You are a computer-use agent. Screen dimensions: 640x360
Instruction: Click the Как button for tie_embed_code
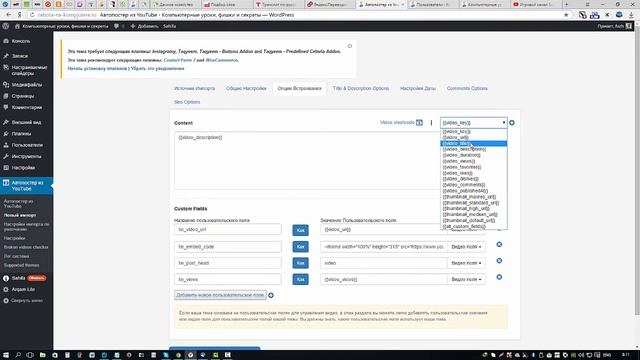coord(300,247)
